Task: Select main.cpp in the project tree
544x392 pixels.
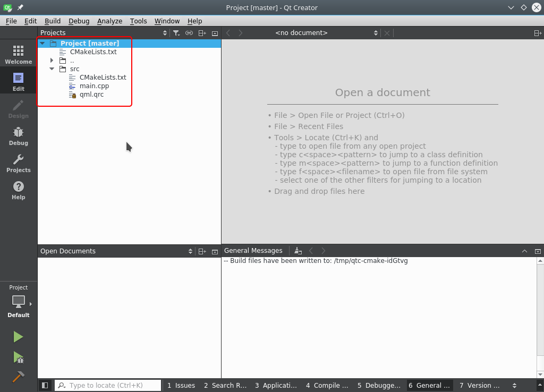Action: click(94, 86)
